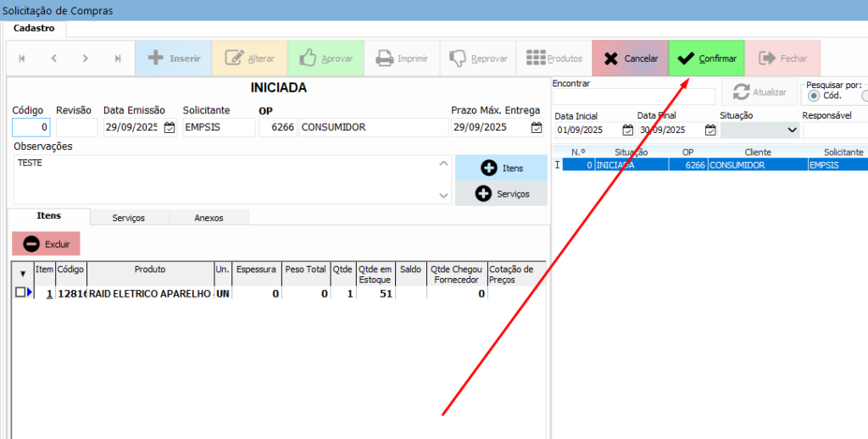Open the Anexos tab
The width and height of the screenshot is (868, 439).
coord(209,218)
